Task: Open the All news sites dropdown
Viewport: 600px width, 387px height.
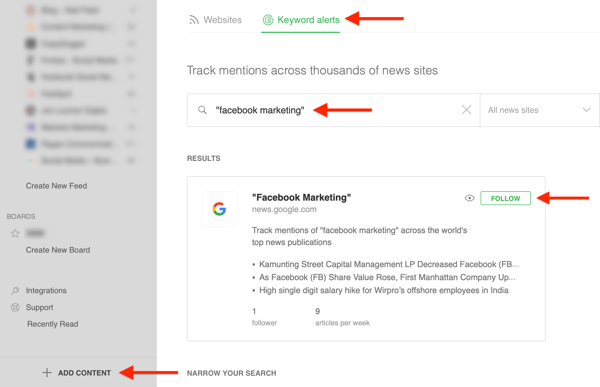Action: 540,110
